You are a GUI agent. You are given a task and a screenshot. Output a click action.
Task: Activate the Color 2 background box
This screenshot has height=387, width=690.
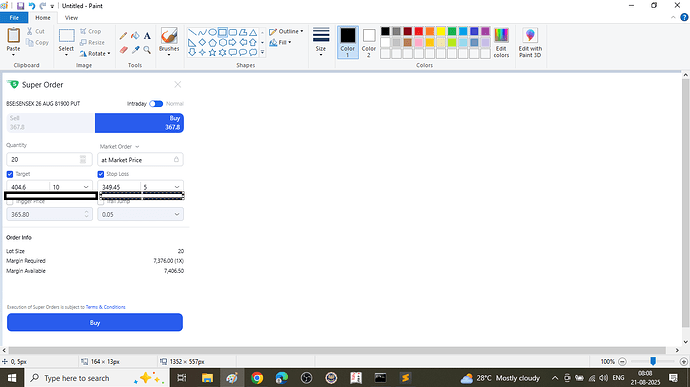pyautogui.click(x=369, y=42)
